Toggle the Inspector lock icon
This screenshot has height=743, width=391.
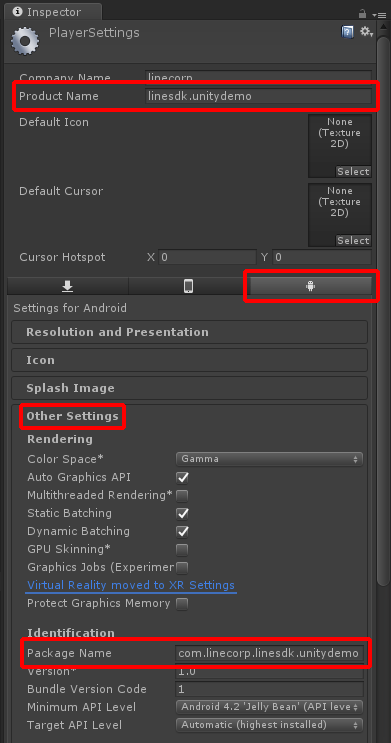363,14
